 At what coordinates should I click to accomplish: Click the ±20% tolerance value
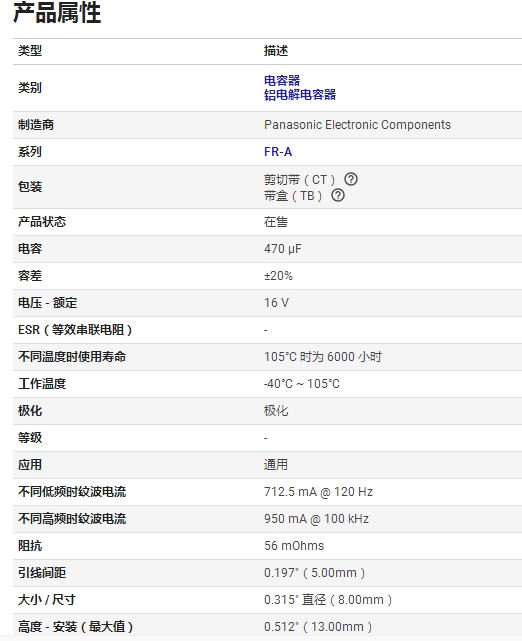click(278, 276)
